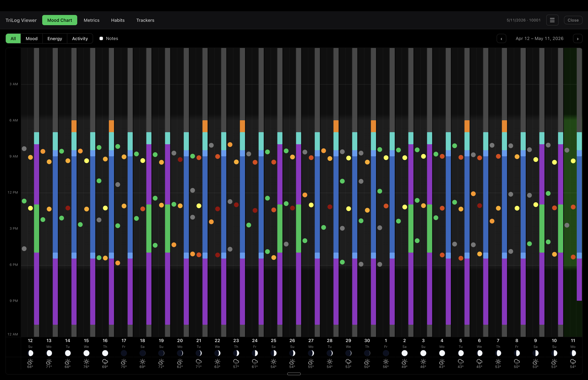
Task: Click the sun weather icon under April 15
Action: coord(86,362)
